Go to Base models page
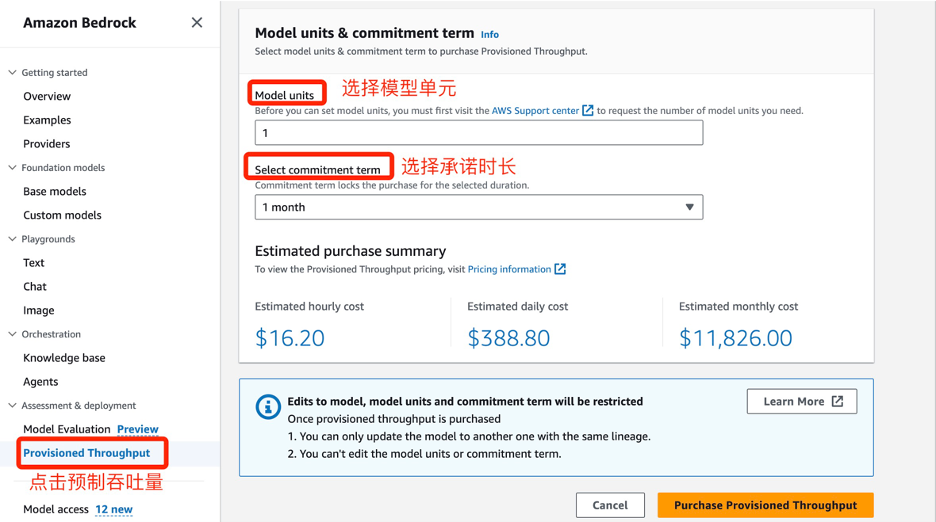936x522 pixels. 55,191
